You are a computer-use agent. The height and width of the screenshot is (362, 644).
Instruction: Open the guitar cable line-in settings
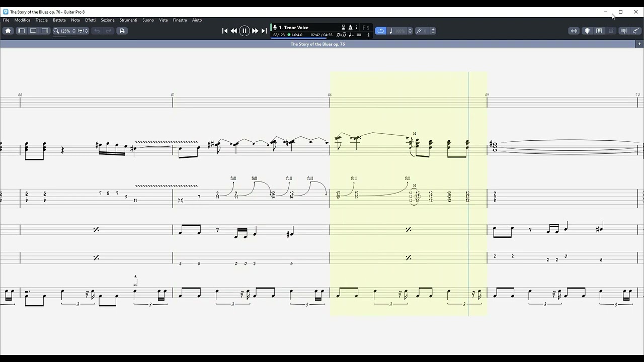tap(636, 31)
